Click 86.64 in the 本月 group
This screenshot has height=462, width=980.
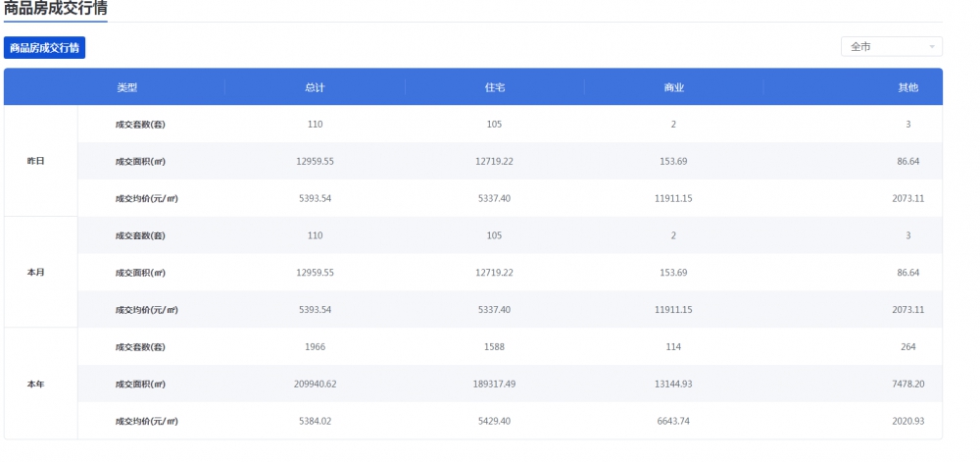coord(908,274)
